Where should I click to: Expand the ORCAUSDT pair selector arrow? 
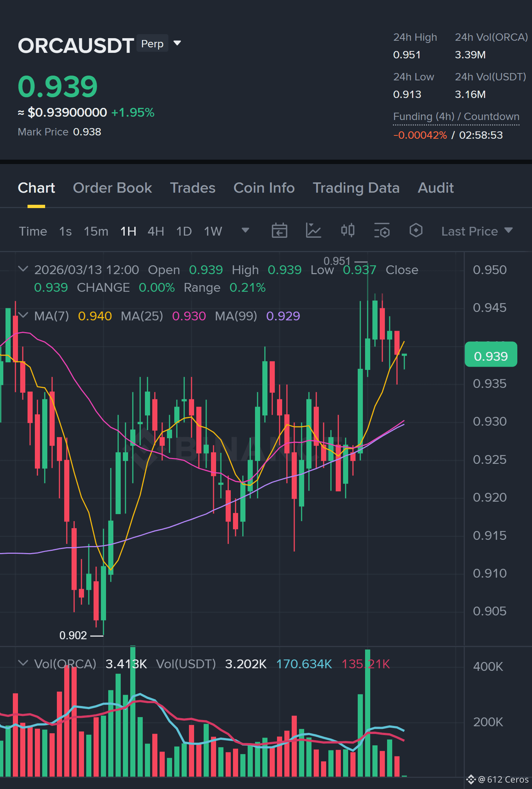(x=177, y=43)
